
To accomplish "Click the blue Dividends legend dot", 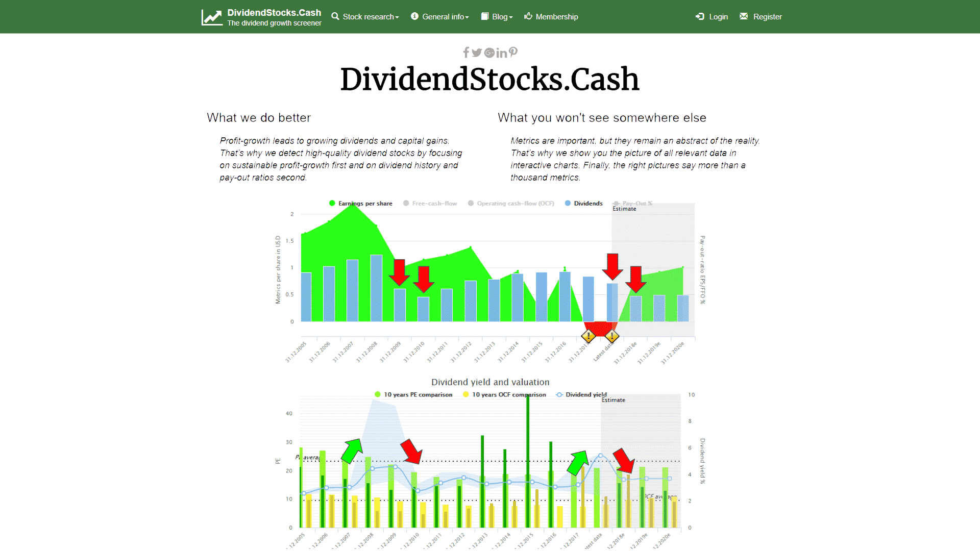I will tap(568, 203).
